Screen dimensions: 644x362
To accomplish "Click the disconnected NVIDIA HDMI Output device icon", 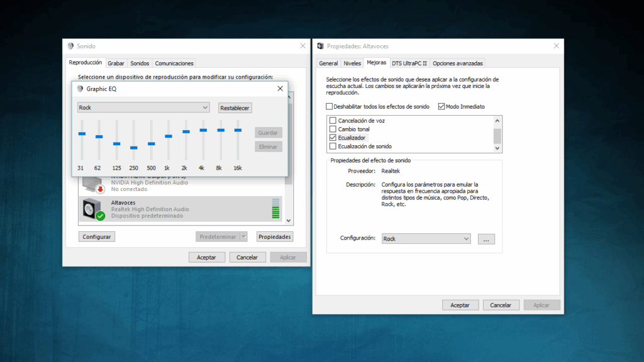I will 89,184.
